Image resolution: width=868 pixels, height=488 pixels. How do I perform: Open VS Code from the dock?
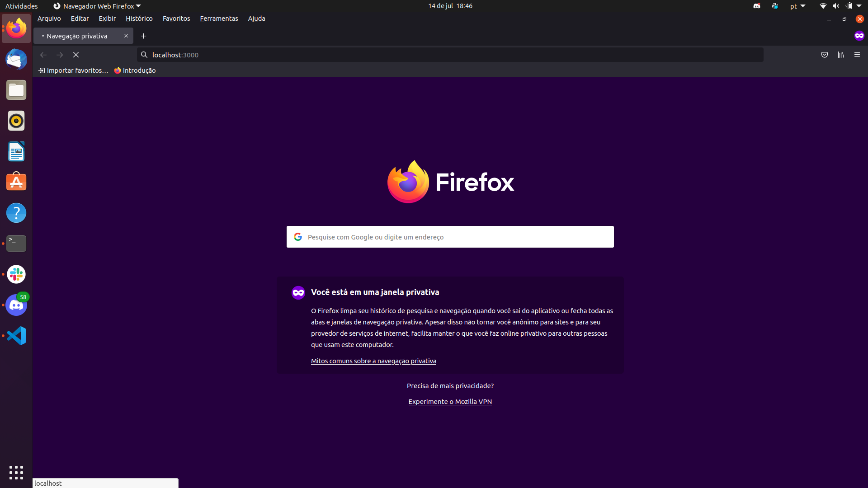pyautogui.click(x=16, y=335)
